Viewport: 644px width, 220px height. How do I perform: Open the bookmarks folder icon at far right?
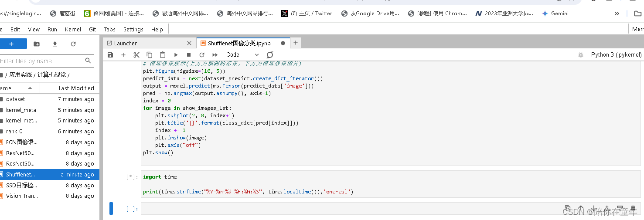637,14
